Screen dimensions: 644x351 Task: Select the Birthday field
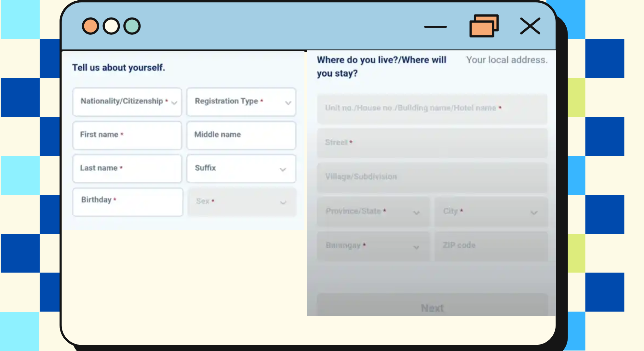pos(127,202)
